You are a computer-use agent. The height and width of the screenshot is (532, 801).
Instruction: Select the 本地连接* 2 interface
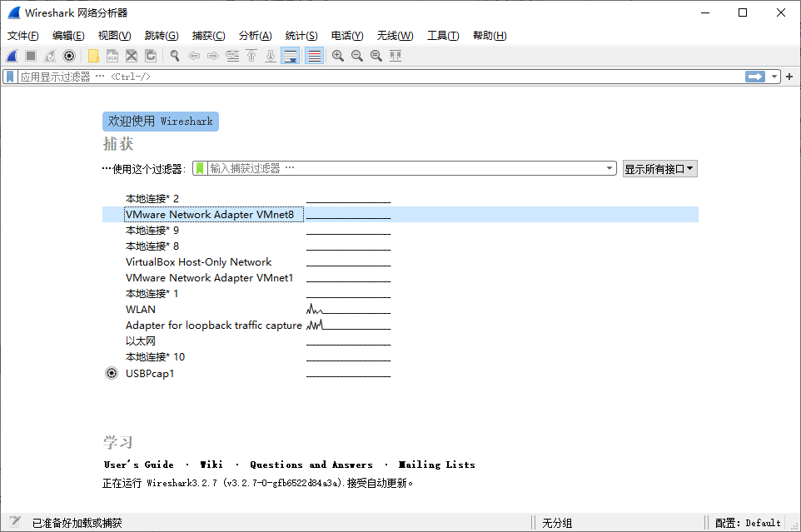[x=400, y=199]
